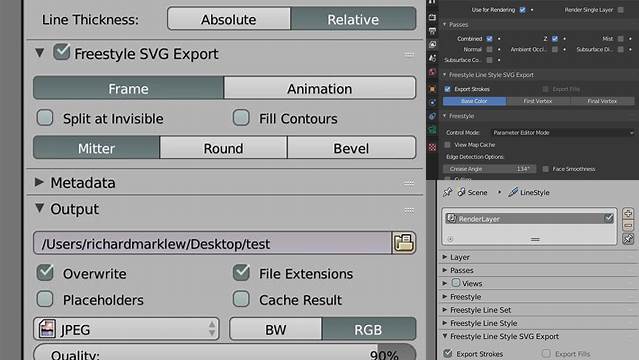
Task: Remove render layer with minus icon
Action: pyautogui.click(x=628, y=225)
